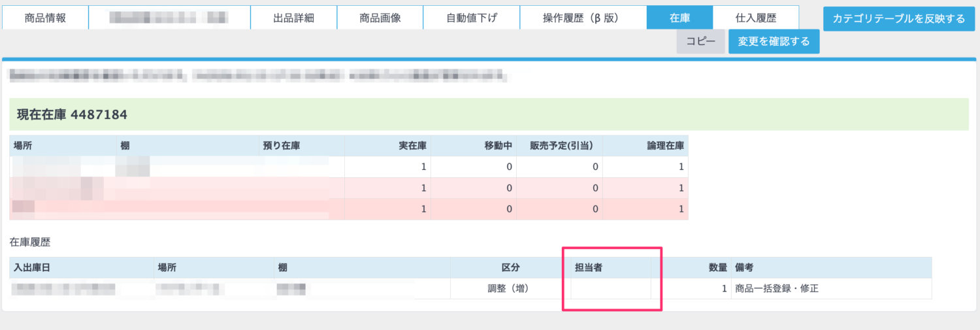Click the 商品一括登録・修正 remark cell

click(x=776, y=289)
